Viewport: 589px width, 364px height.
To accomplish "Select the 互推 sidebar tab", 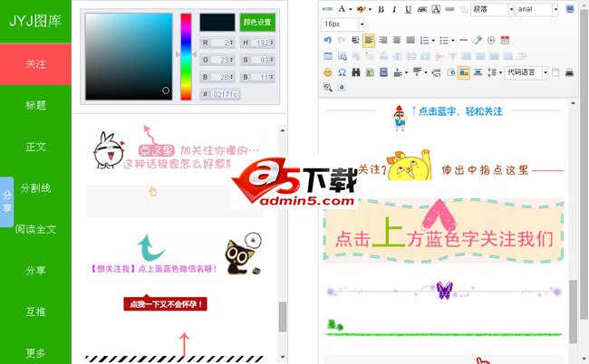I will click(x=35, y=311).
